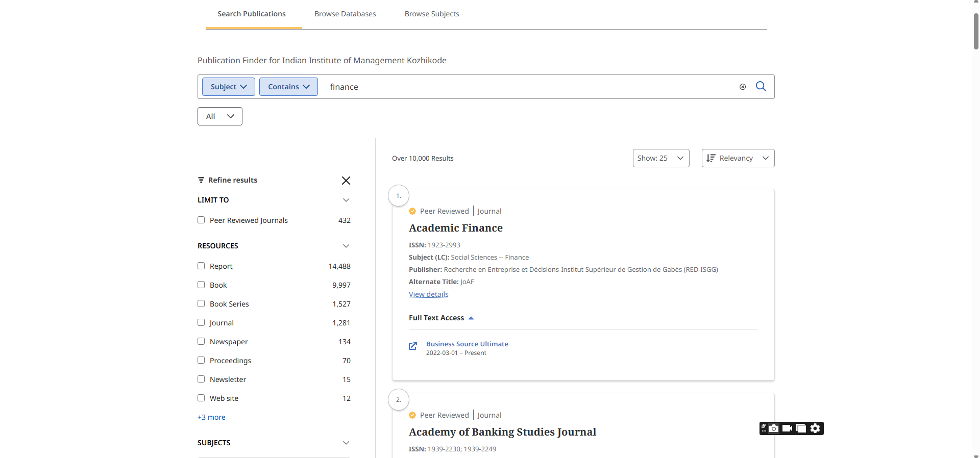Close the Refine results panel
This screenshot has width=980, height=458.
(346, 181)
